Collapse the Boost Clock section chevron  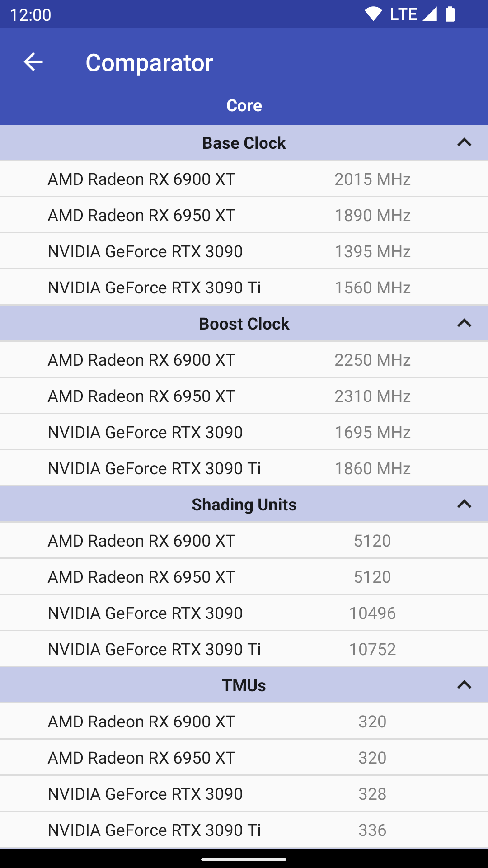click(464, 324)
